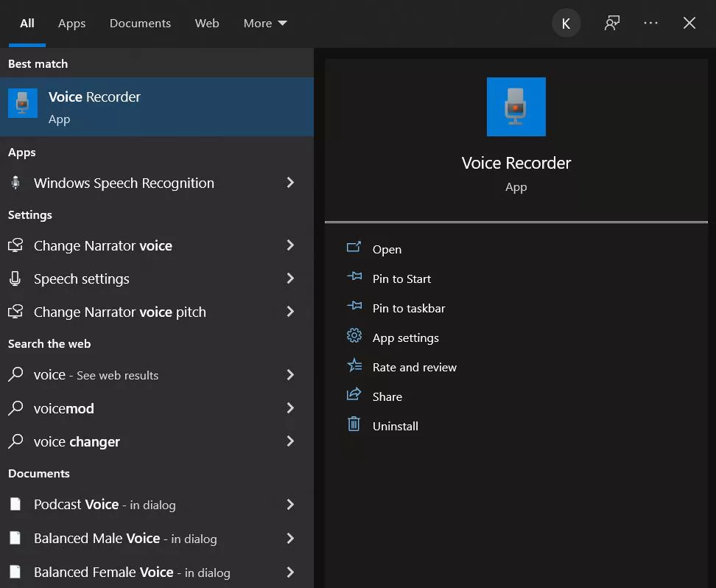The width and height of the screenshot is (716, 588).
Task: Click the App settings gear icon
Action: click(x=354, y=335)
